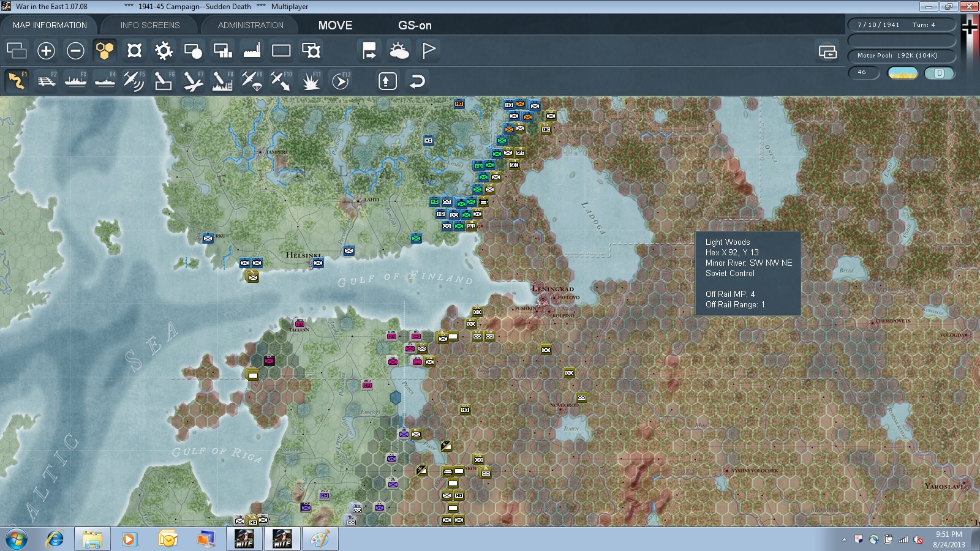Screen dimensions: 980x551
Task: Click the yellow supply indicator pill
Action: (x=902, y=73)
